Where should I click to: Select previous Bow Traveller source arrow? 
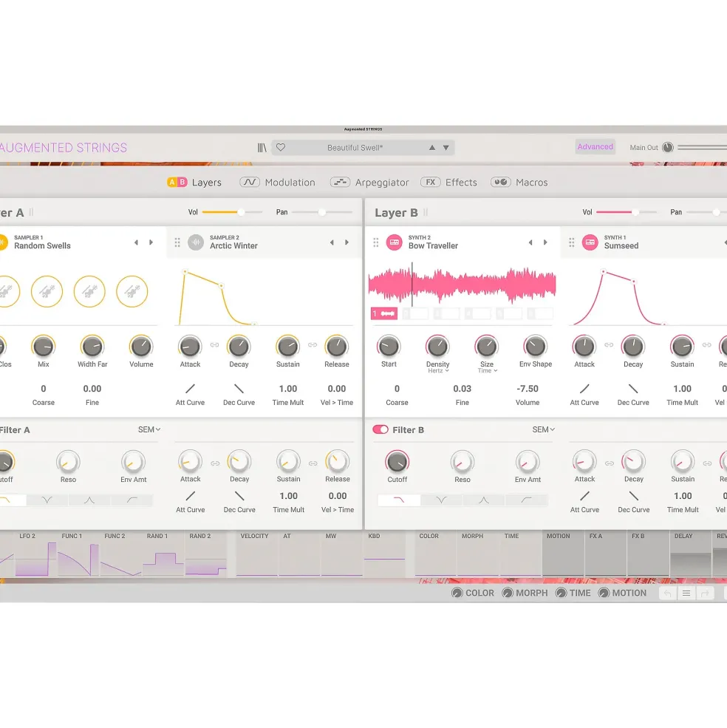pos(530,242)
